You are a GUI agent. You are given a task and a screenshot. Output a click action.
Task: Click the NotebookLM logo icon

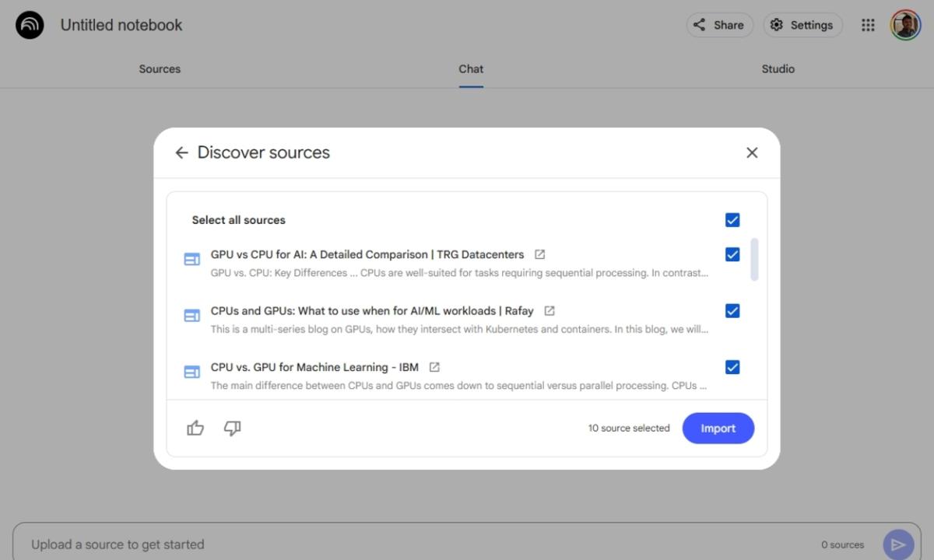click(29, 24)
